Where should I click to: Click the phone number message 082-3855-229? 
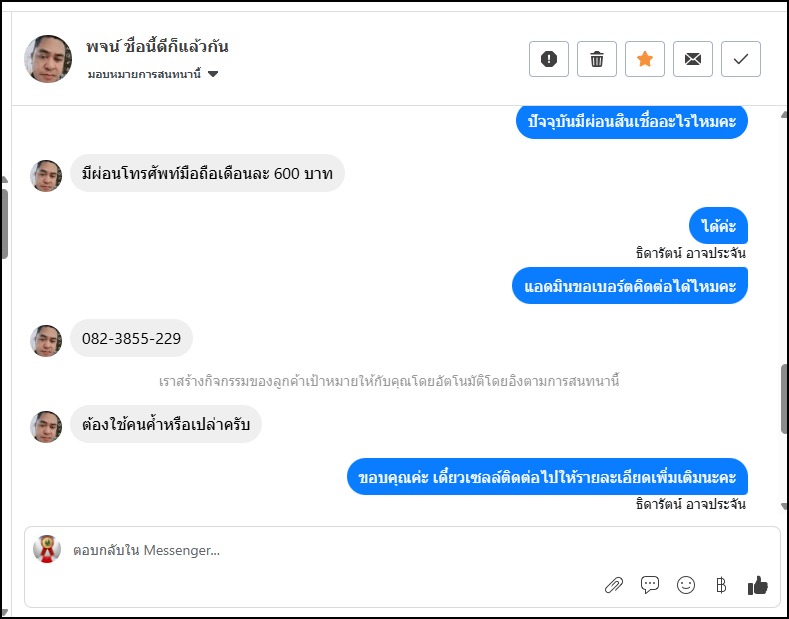131,339
